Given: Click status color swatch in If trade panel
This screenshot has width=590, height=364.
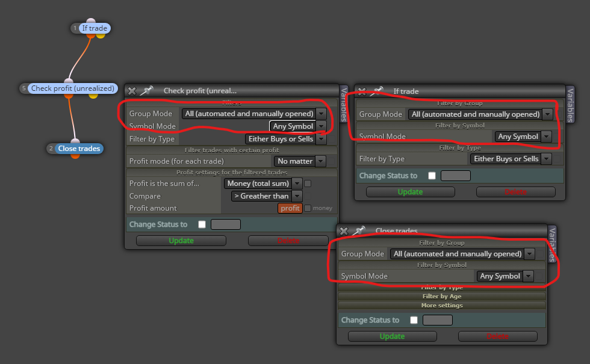Looking at the screenshot, I should point(456,176).
